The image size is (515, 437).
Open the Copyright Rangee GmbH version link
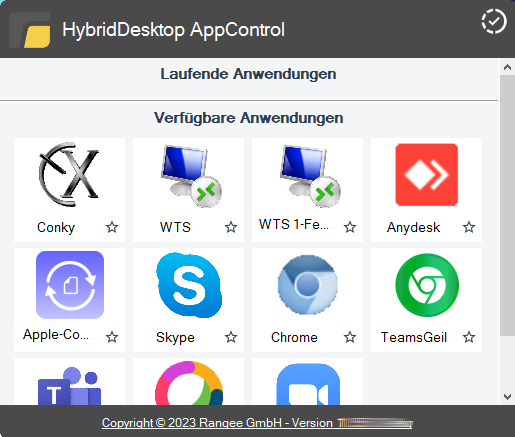257,423
